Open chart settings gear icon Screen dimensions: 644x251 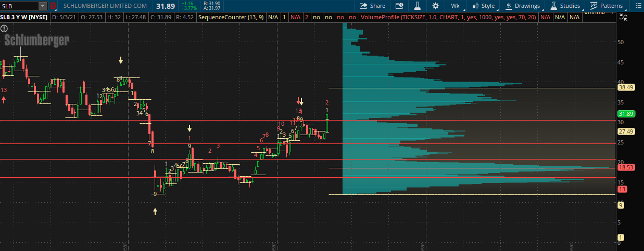435,6
